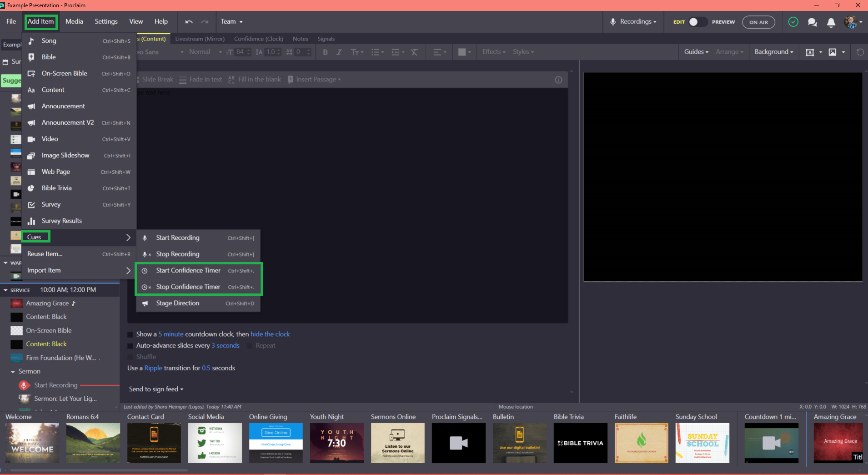
Task: Click the 0.5 transition duration link
Action: coord(206,368)
